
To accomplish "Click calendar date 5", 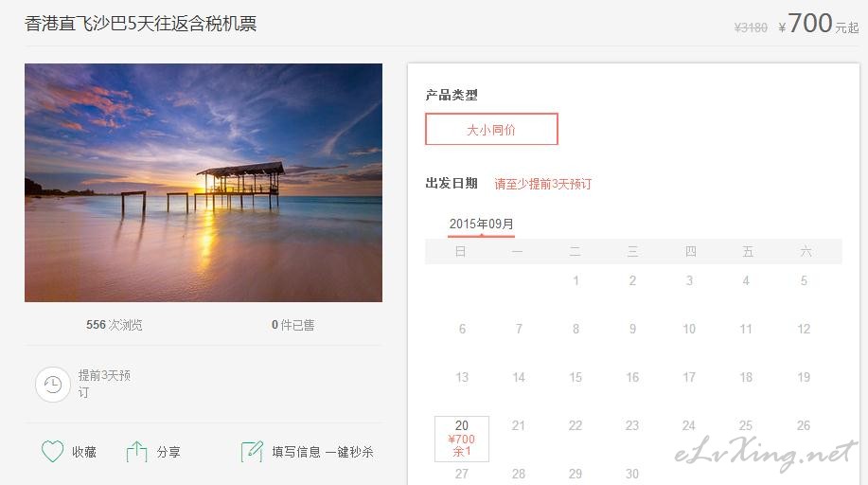I will [804, 280].
